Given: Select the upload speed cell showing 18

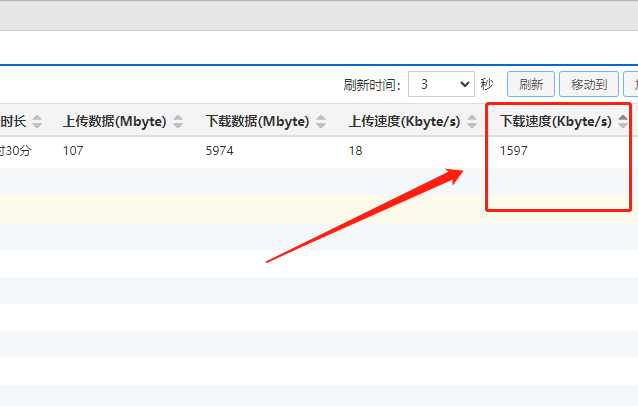Looking at the screenshot, I should tap(355, 151).
